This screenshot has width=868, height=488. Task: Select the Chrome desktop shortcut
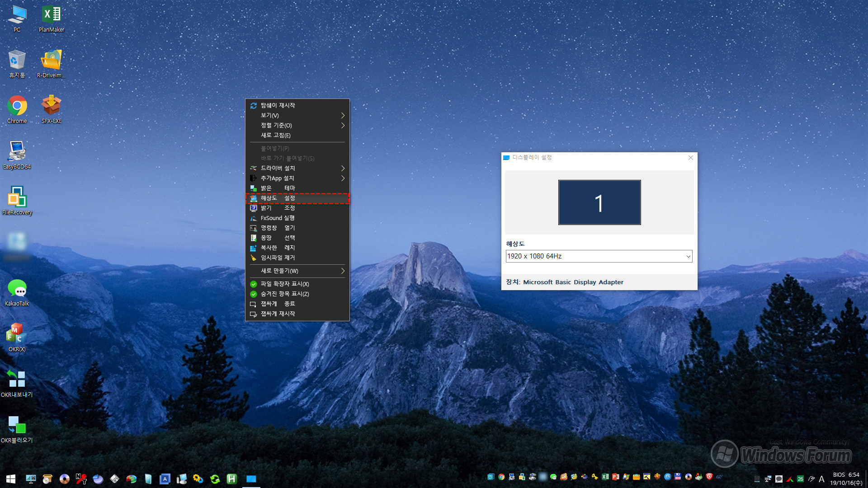tap(17, 110)
